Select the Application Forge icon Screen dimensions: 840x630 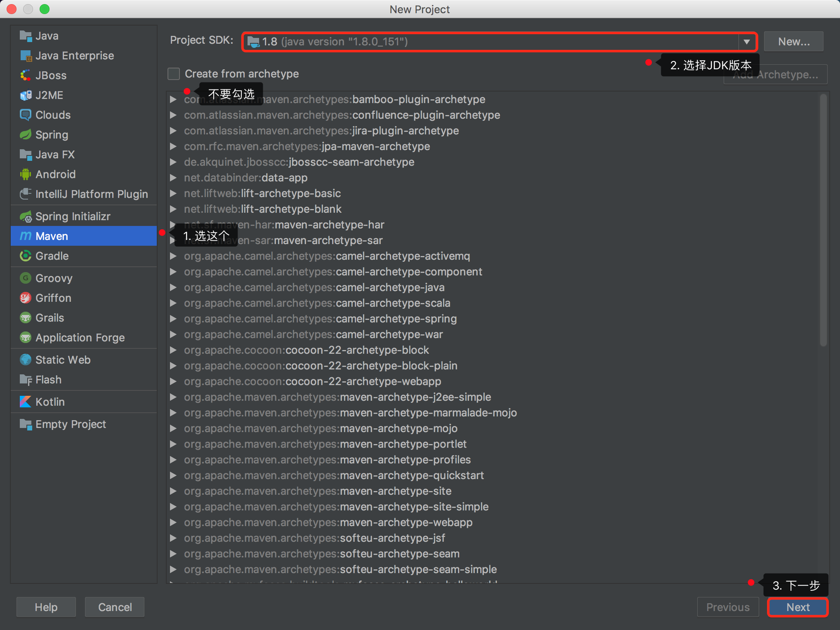pyautogui.click(x=26, y=338)
